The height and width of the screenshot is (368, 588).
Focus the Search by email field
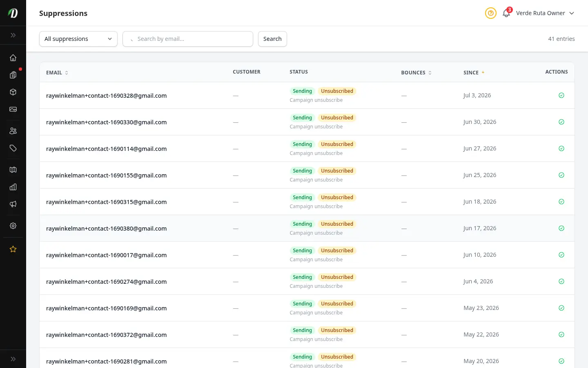188,39
